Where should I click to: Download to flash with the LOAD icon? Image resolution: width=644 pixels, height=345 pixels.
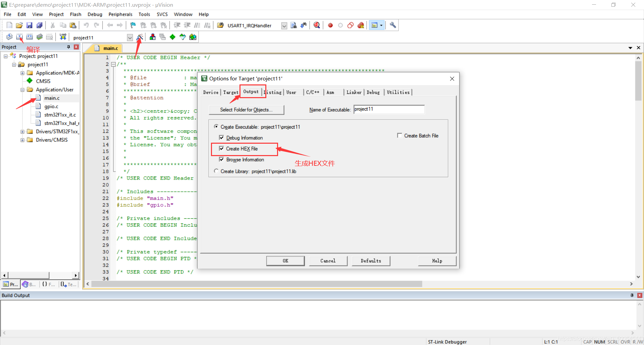click(63, 37)
